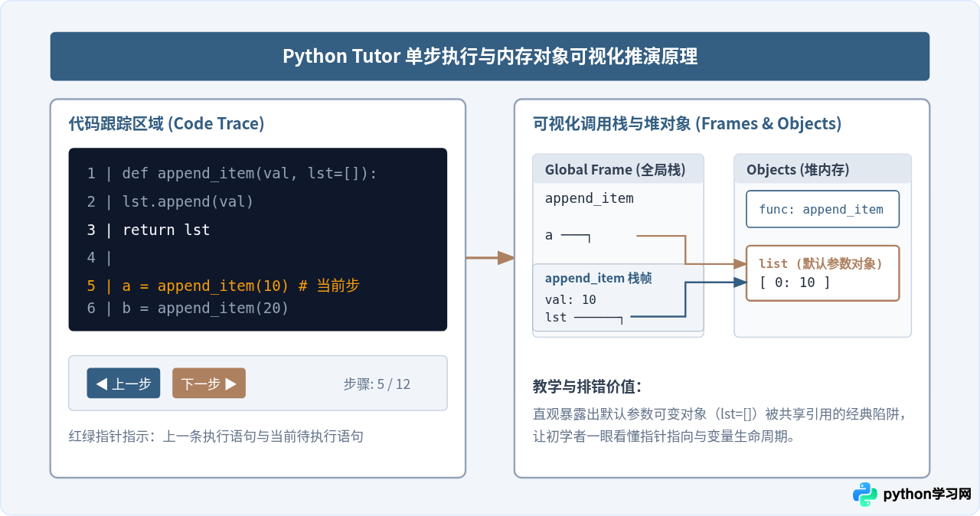980x516 pixels.
Task: Click the lst variable in stack frame
Action: (556, 317)
